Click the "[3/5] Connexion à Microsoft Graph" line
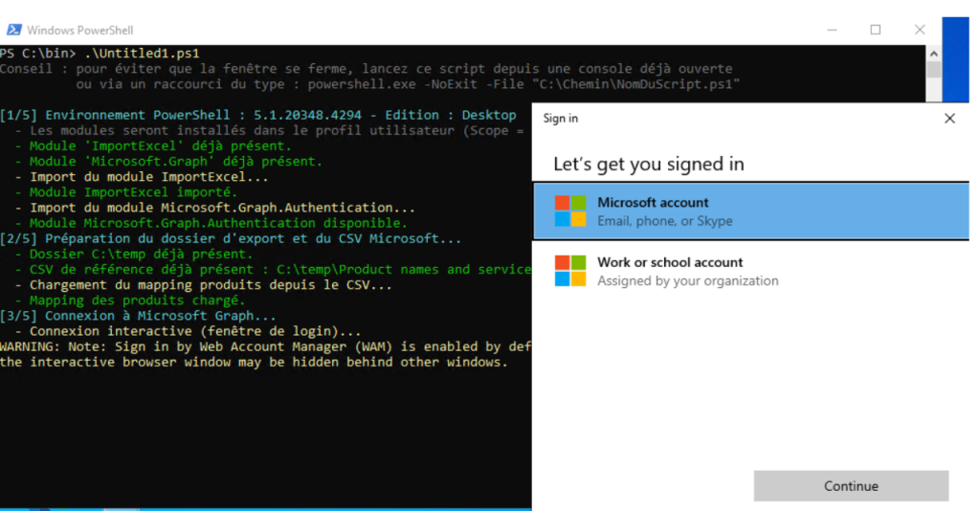Viewport: 980px width, 511px height. coord(139,316)
